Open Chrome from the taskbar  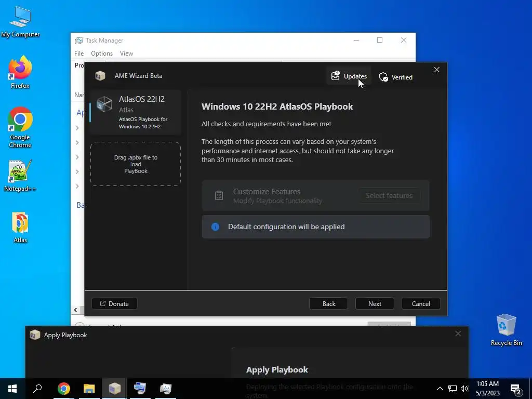tap(63, 389)
